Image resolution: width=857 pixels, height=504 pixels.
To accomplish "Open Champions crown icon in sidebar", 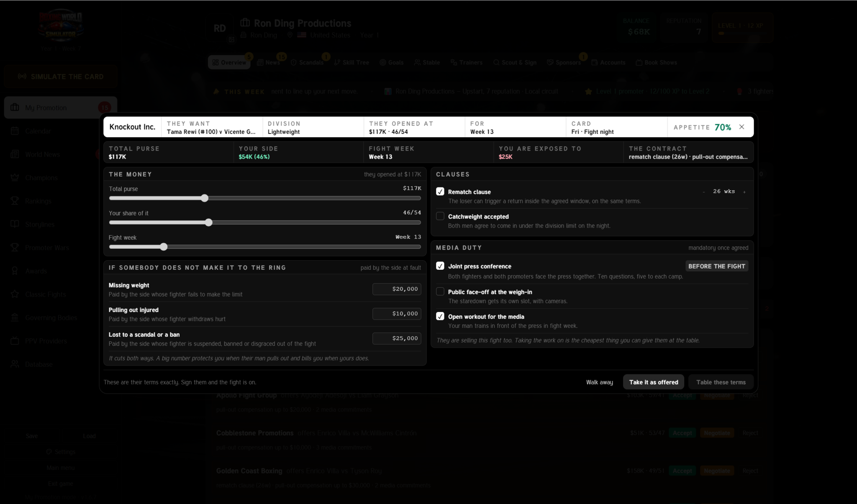I will 15,178.
